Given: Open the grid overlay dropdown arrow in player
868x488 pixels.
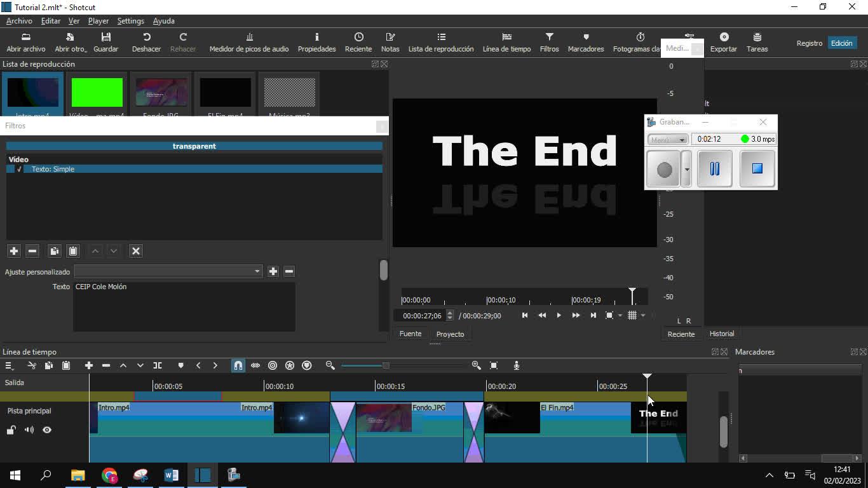Looking at the screenshot, I should coord(643,316).
